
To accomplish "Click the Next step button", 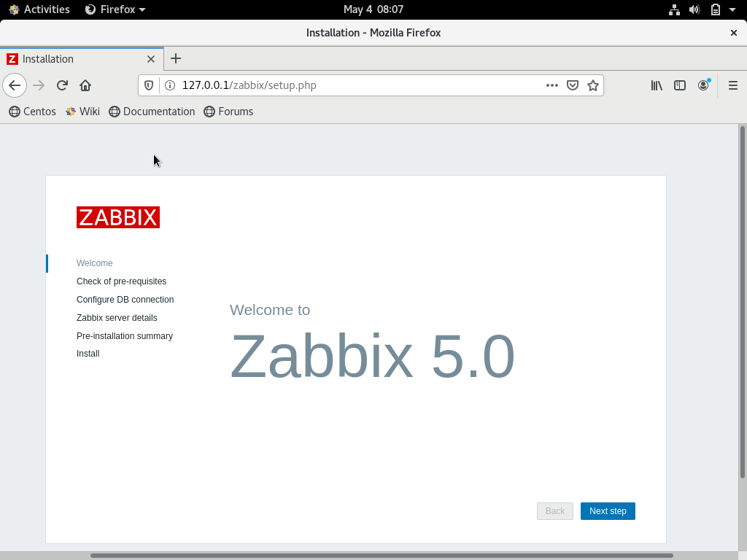I will pos(608,511).
